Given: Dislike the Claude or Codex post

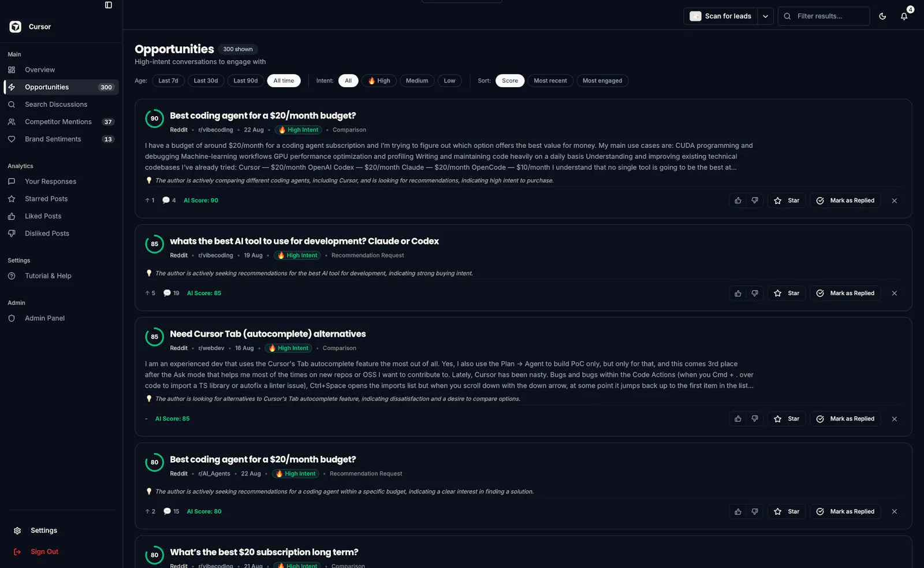Looking at the screenshot, I should click(755, 294).
